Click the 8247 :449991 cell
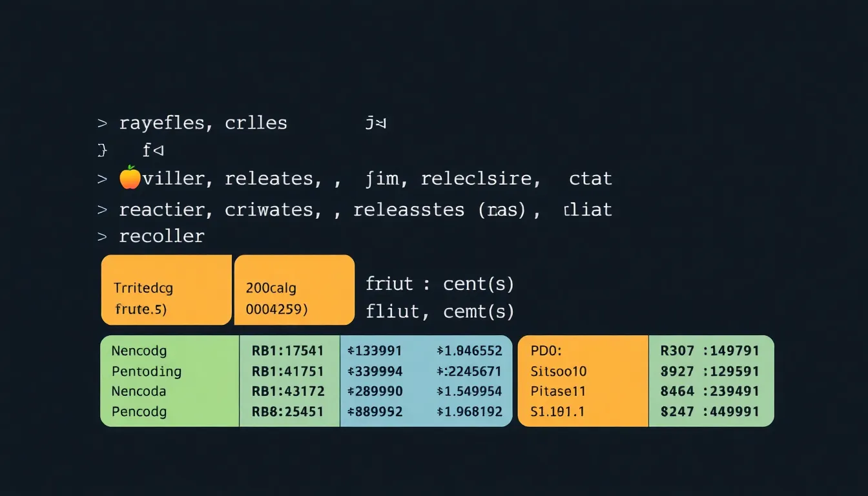The height and width of the screenshot is (496, 868). coord(710,411)
